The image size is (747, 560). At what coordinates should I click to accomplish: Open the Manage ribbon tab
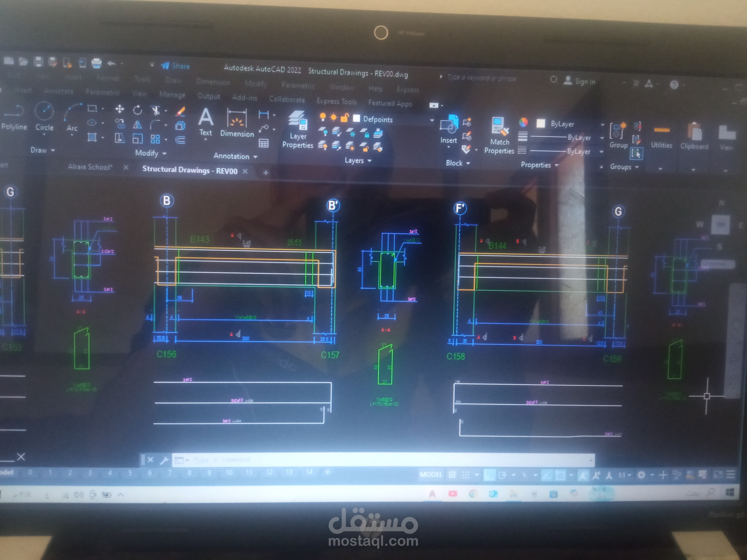[172, 95]
